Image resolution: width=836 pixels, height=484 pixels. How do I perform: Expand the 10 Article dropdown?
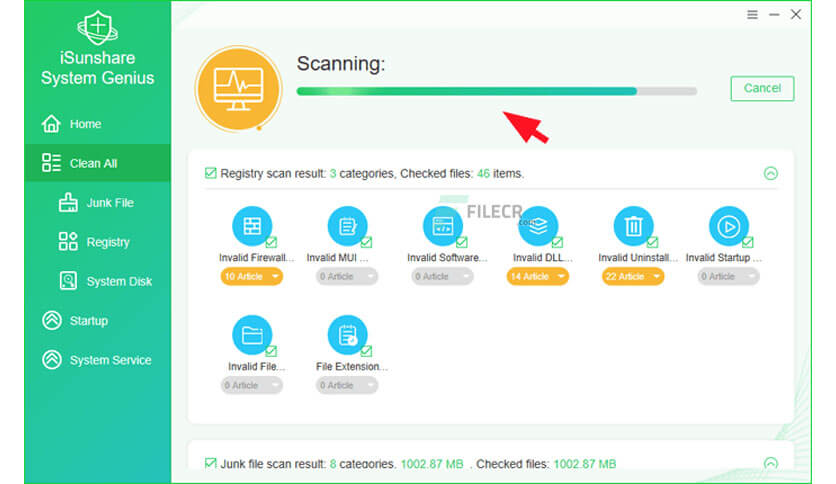(252, 277)
